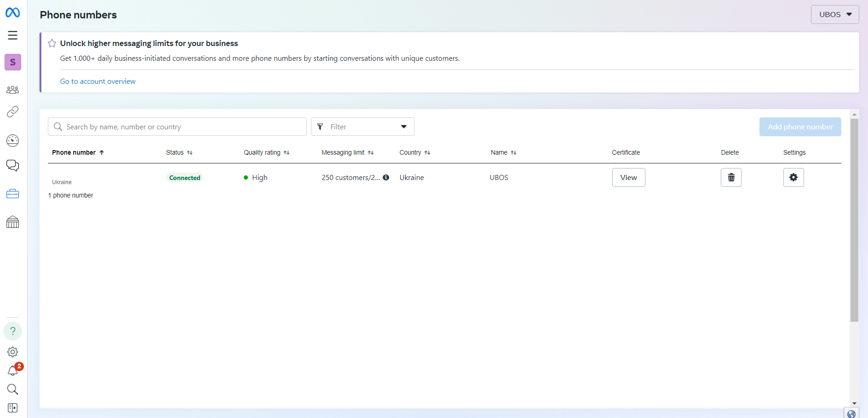The height and width of the screenshot is (418, 868).
Task: Sort by Name column
Action: (x=504, y=152)
